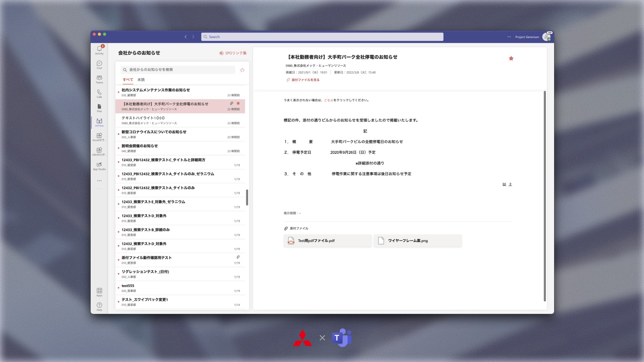This screenshot has width=644, height=362.
Task: Open リグレッションテスト_(日付) item
Action: [180, 274]
